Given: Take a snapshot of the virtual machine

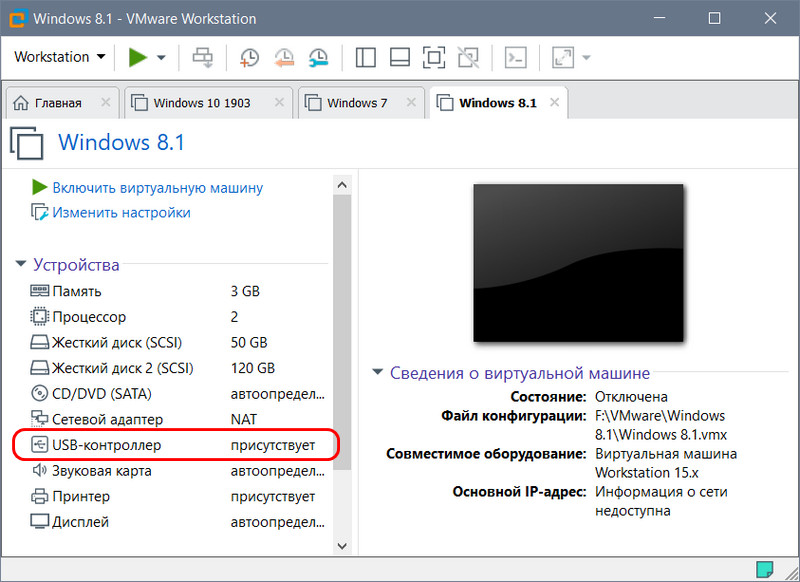Looking at the screenshot, I should 249,57.
